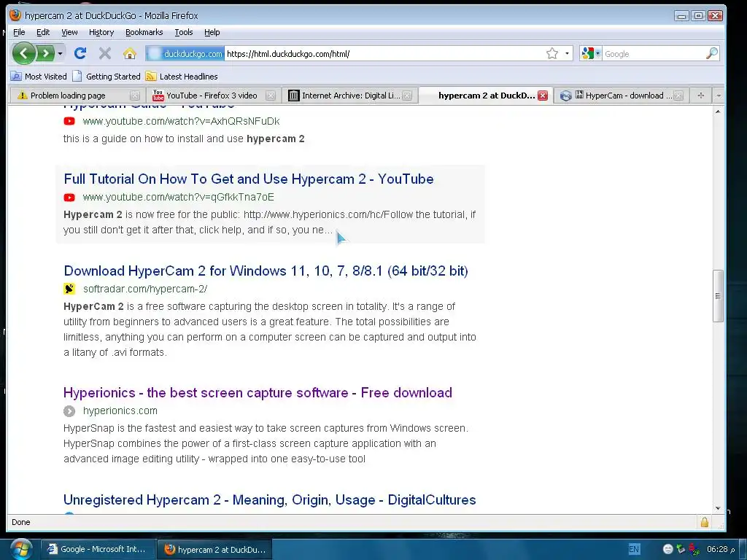
Task: Click in the URL address field
Action: click(x=384, y=54)
